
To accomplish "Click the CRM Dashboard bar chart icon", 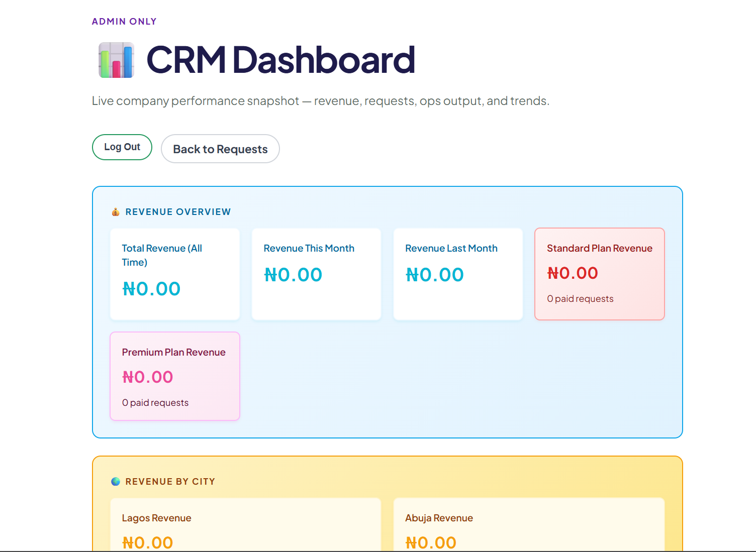I will click(x=116, y=60).
